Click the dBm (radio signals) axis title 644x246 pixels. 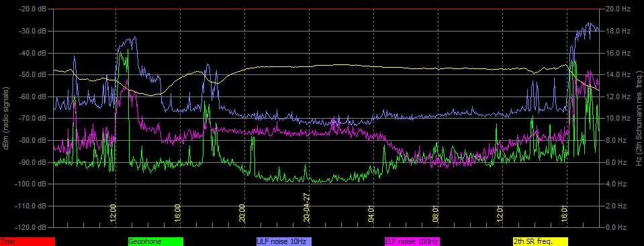coord(7,118)
